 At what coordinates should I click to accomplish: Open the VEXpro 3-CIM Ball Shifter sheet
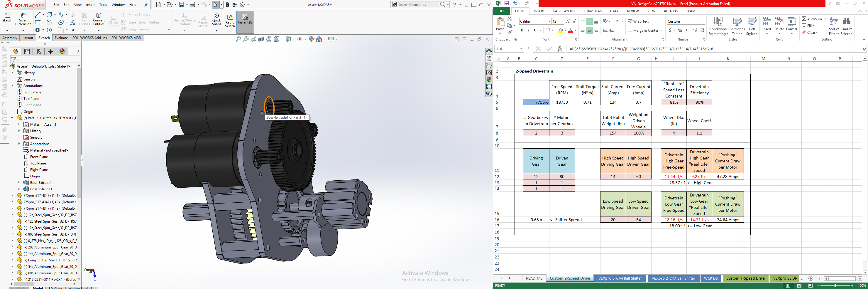620,278
